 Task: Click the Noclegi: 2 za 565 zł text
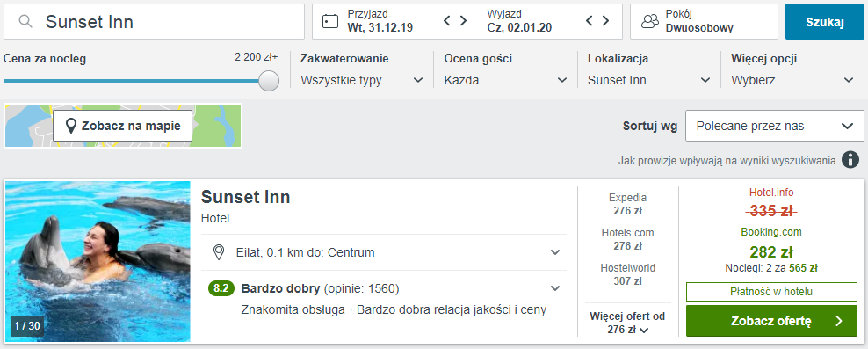point(771,268)
